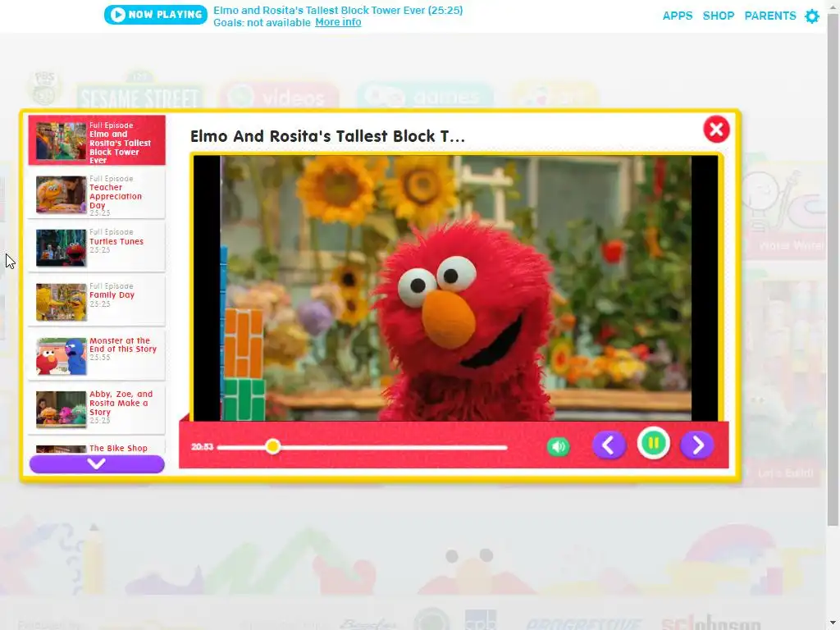840x630 pixels.
Task: Open the APPS menu
Action: pyautogui.click(x=677, y=16)
